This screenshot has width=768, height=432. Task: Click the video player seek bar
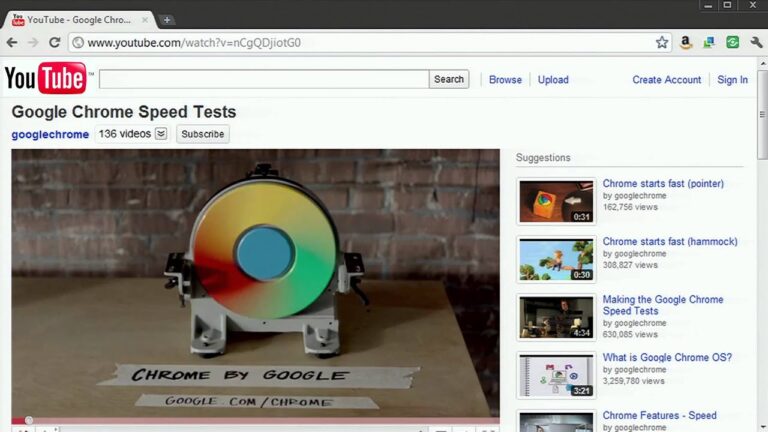pyautogui.click(x=256, y=420)
